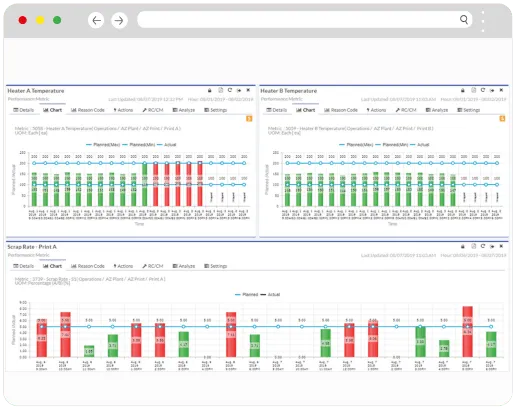Click the lock icon on Scrap Rate panel
The height and width of the screenshot is (409, 516).
(463, 246)
